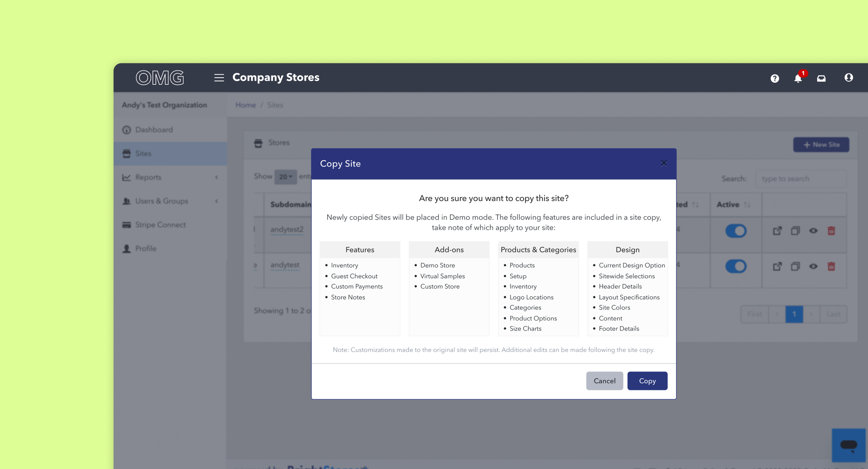This screenshot has height=469, width=868.
Task: Open the Show 20 entries dropdown
Action: click(285, 177)
